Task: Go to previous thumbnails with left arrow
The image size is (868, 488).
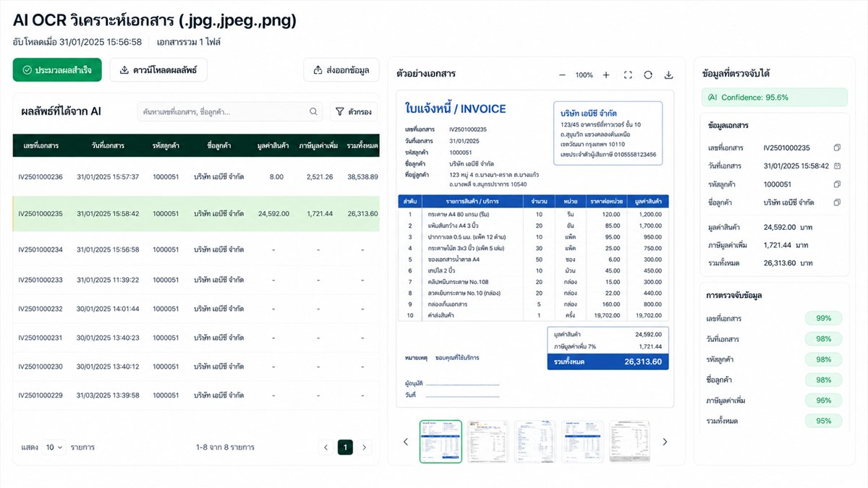Action: [405, 442]
